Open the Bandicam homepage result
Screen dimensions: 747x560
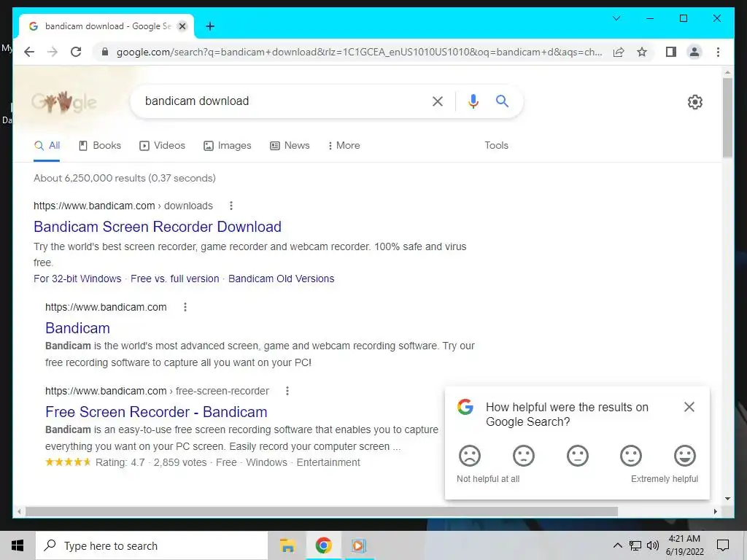77,328
